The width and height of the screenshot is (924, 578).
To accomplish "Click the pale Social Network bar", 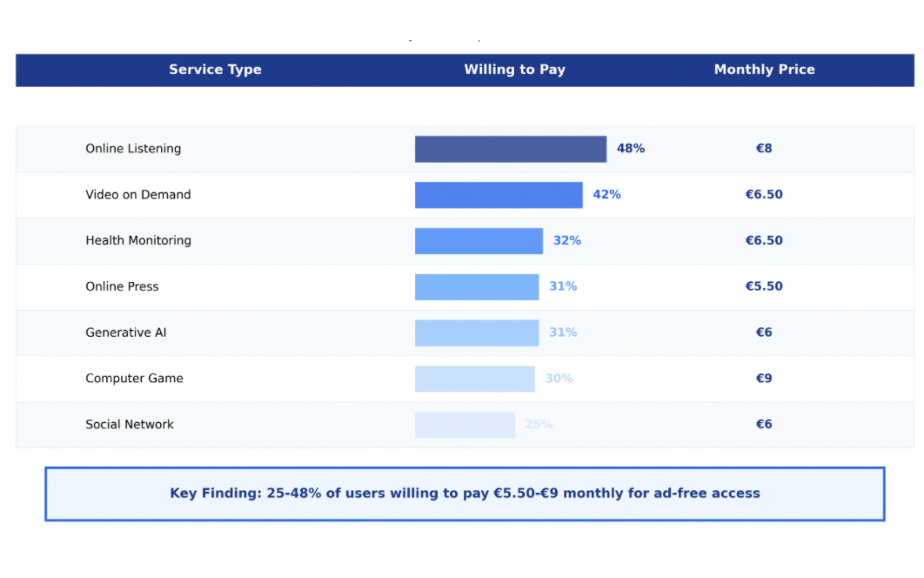I will coord(464,425).
